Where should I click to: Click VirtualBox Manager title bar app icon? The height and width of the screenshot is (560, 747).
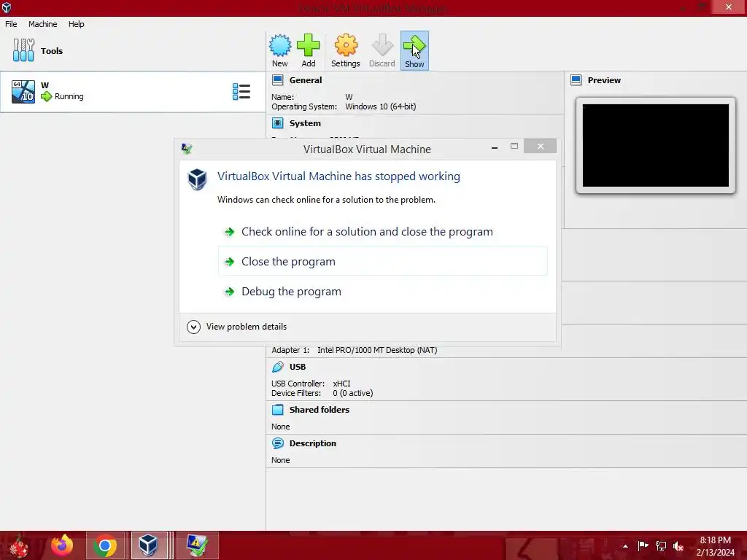(x=6, y=7)
